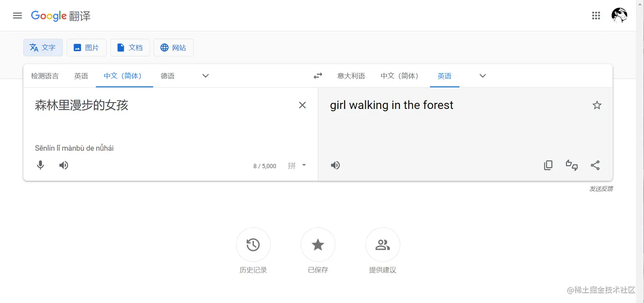Click 发送反馈 to send feedback
This screenshot has height=303, width=644.
click(x=601, y=189)
